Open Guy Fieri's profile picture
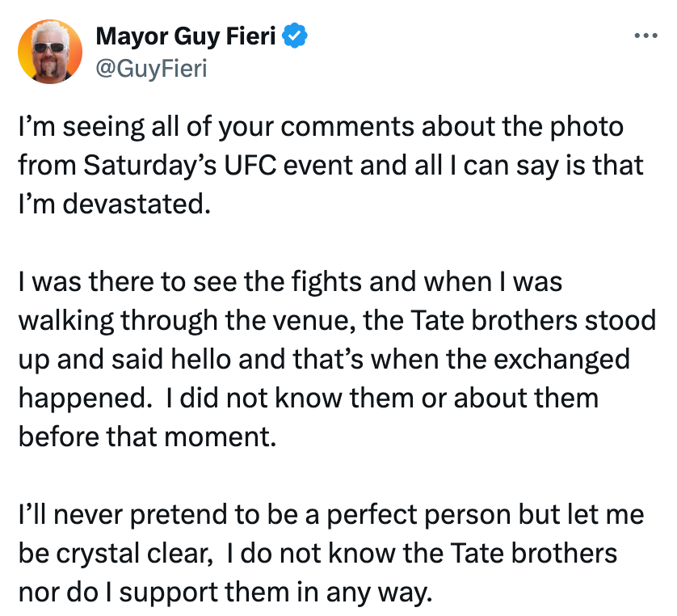The image size is (677, 616). [x=50, y=52]
